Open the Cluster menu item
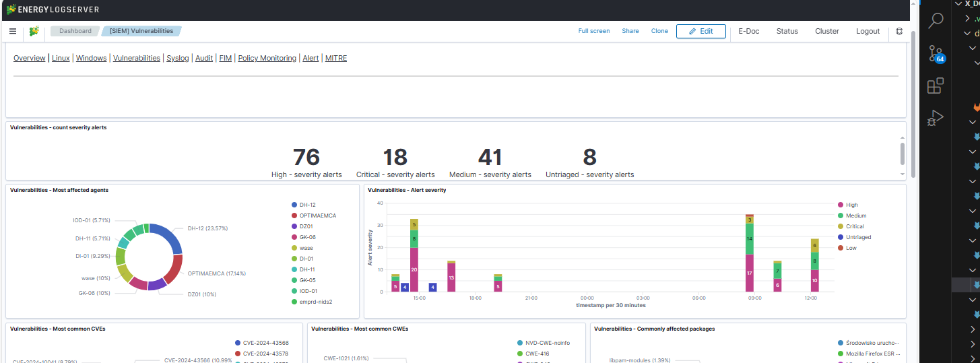The width and height of the screenshot is (980, 363). tap(827, 31)
